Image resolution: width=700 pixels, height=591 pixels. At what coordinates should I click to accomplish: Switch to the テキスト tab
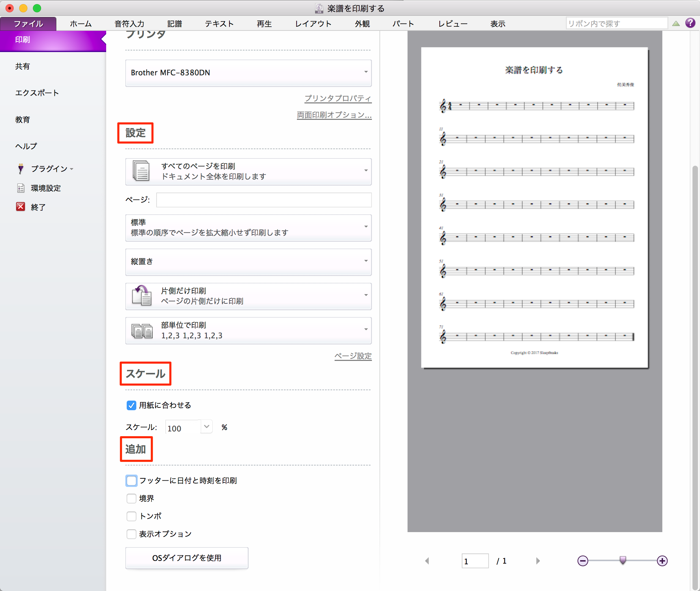click(220, 24)
